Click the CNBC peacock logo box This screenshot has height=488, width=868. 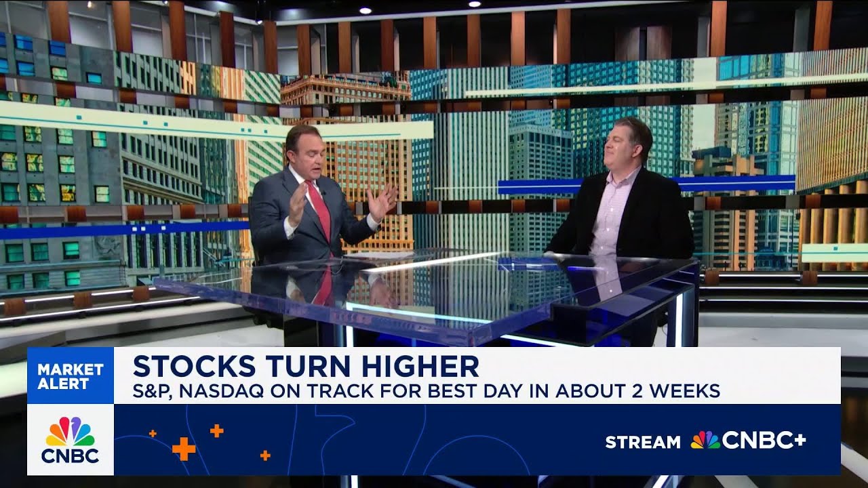(71, 440)
